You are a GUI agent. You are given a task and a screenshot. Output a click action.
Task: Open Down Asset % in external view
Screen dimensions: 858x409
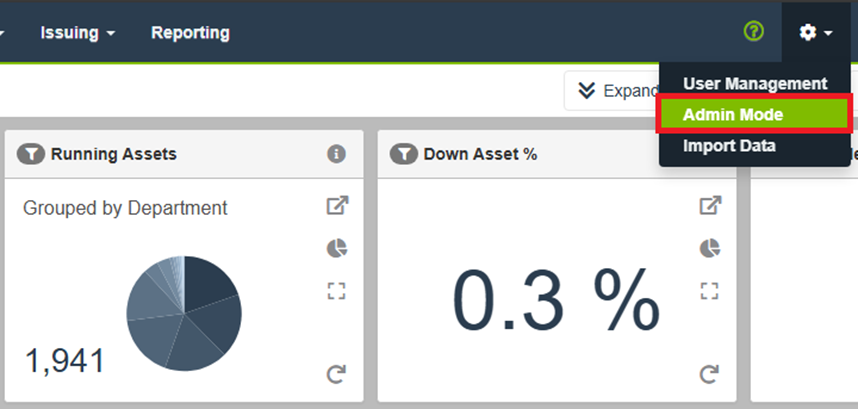pyautogui.click(x=709, y=206)
